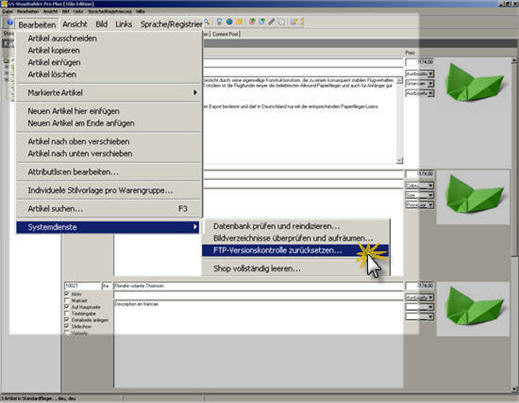Expand the Markierte Artikel submenu

click(108, 93)
